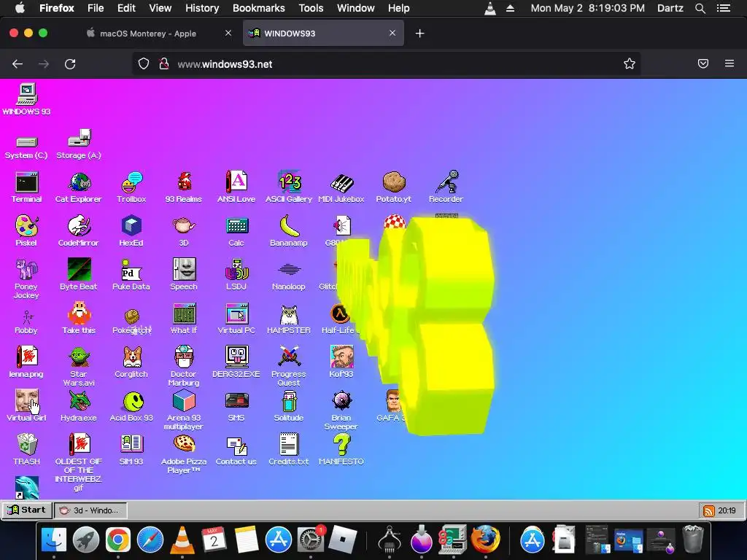Open the Terminal desktop icon

click(27, 187)
